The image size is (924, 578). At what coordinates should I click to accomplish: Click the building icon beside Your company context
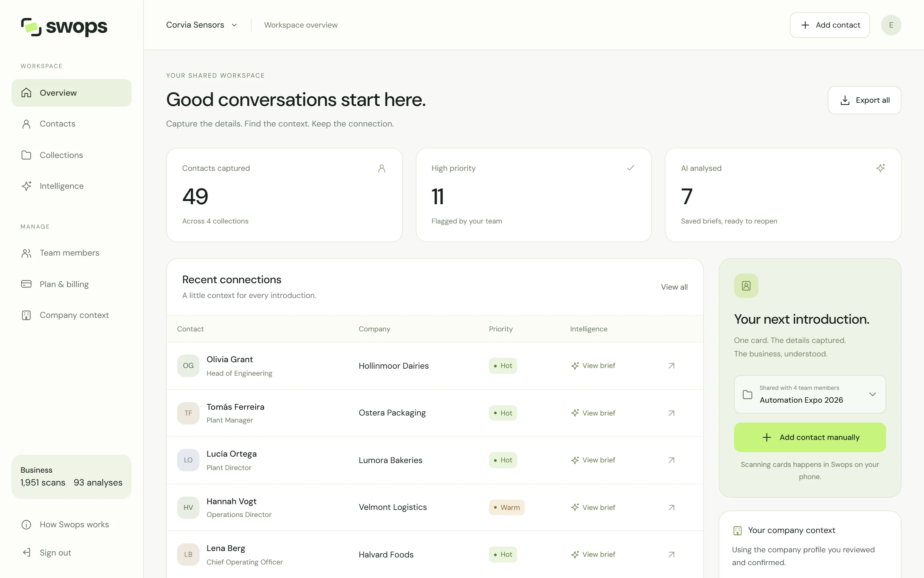[737, 530]
